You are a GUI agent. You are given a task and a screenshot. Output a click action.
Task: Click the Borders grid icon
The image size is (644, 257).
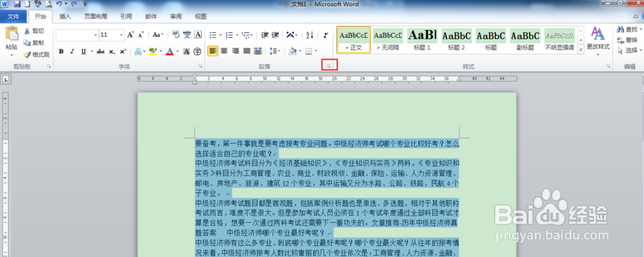308,52
